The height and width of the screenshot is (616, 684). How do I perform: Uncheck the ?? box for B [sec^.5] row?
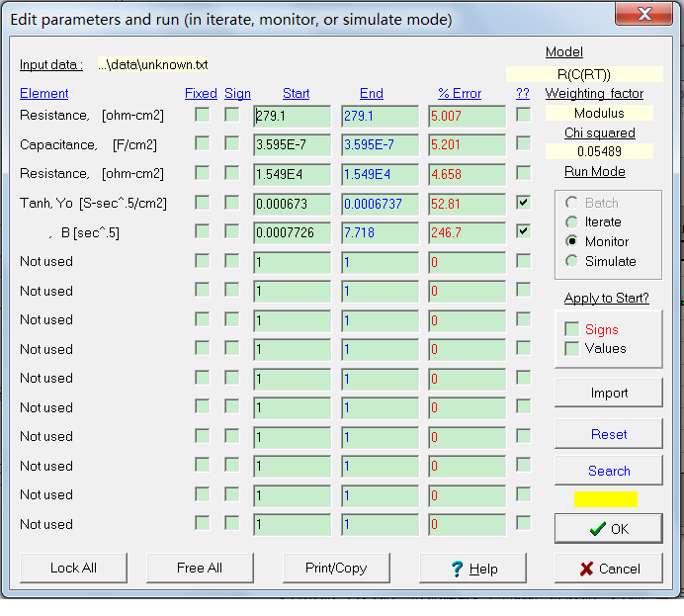523,231
